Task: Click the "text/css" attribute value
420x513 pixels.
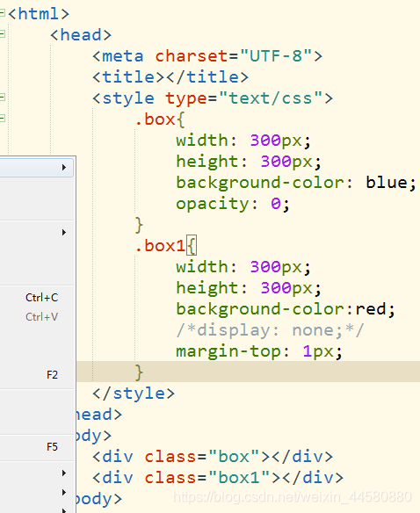Action: pos(270,98)
